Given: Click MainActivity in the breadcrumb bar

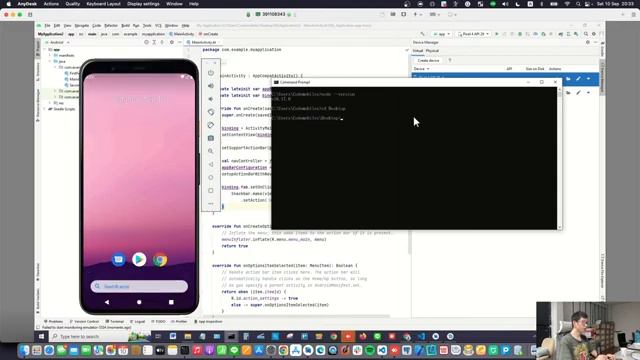Looking at the screenshot, I should (182, 34).
